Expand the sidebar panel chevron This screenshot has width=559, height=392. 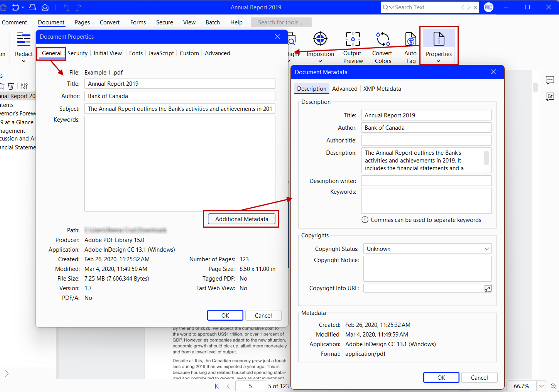[7, 373]
